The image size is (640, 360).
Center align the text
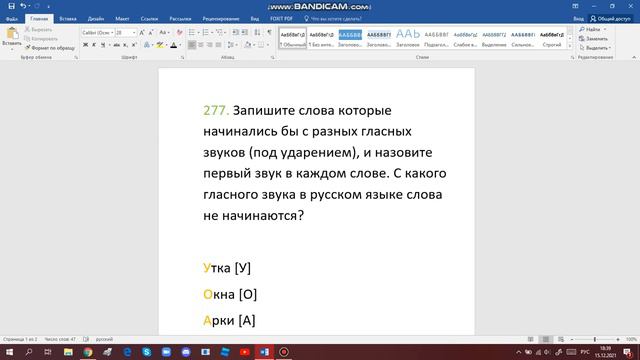(201, 45)
